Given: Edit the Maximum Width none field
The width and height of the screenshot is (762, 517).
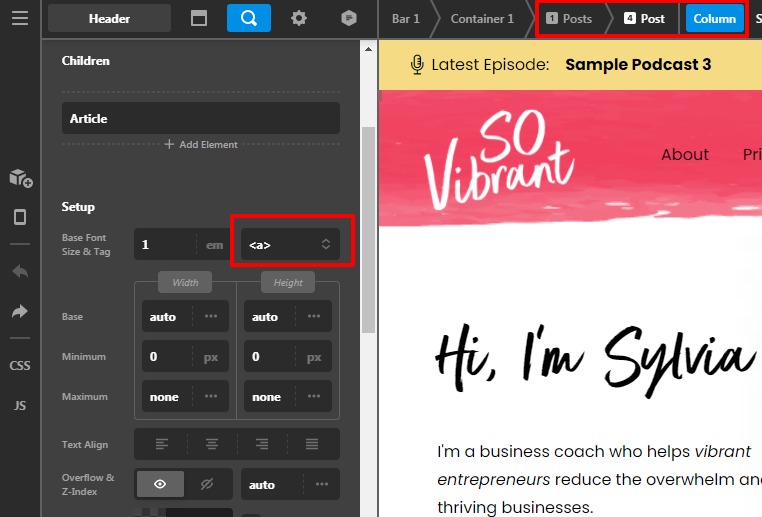Looking at the screenshot, I should pos(167,396).
